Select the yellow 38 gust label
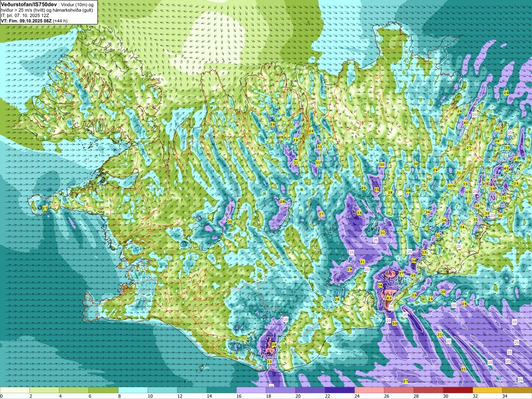 click(x=477, y=206)
